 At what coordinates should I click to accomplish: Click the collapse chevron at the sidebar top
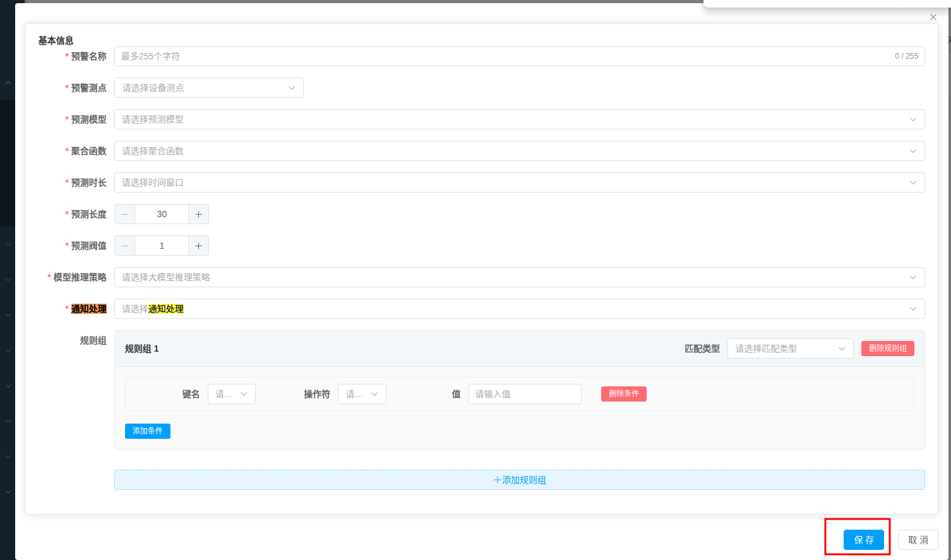[x=7, y=83]
